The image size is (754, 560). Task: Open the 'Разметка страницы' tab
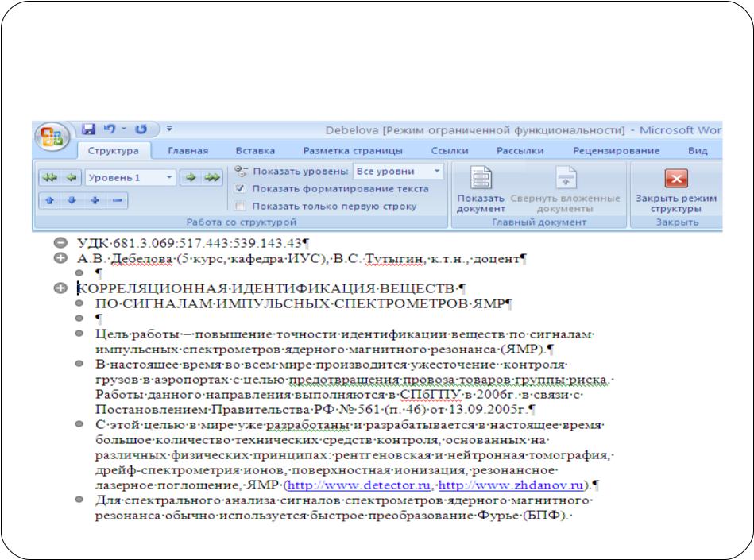tap(353, 150)
